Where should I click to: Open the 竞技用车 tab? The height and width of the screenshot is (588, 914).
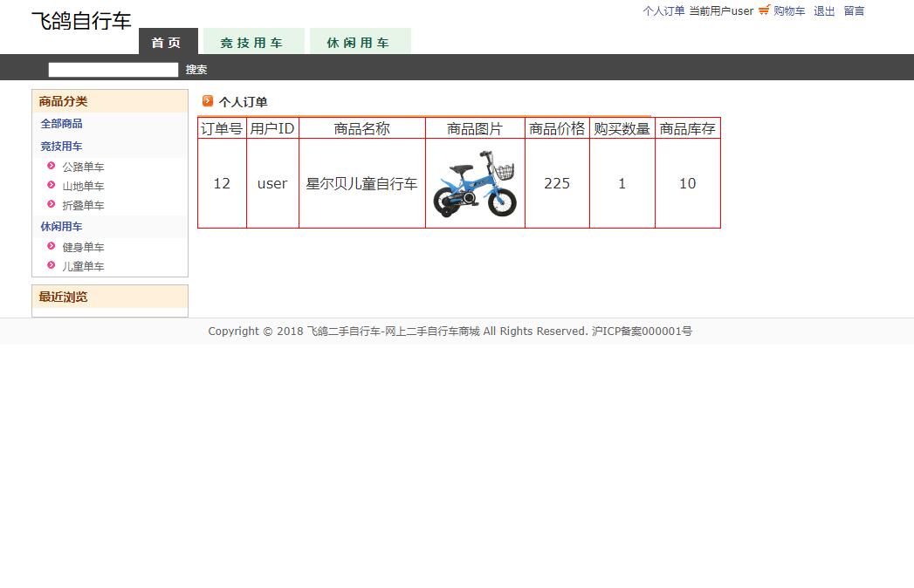pos(253,42)
